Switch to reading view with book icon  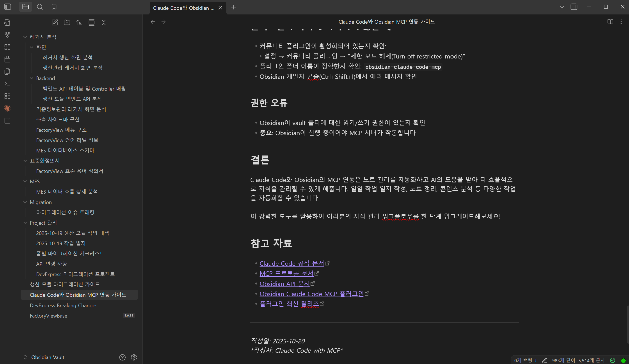(x=610, y=22)
